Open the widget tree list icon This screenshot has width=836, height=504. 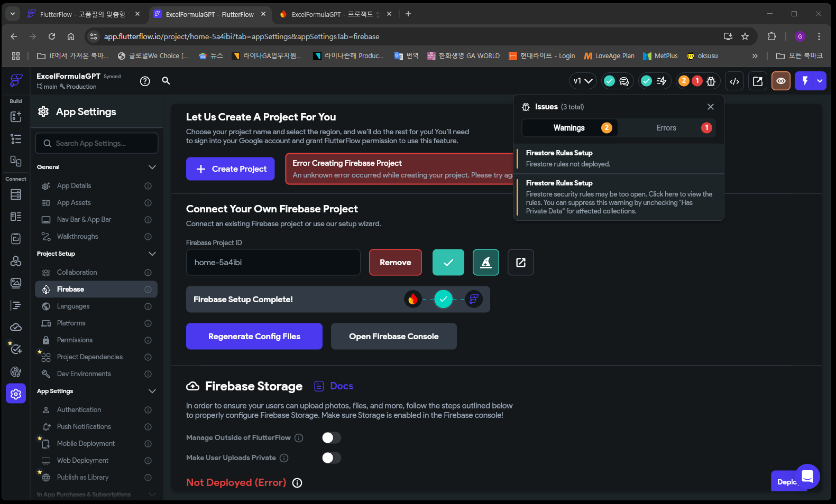coord(16,139)
